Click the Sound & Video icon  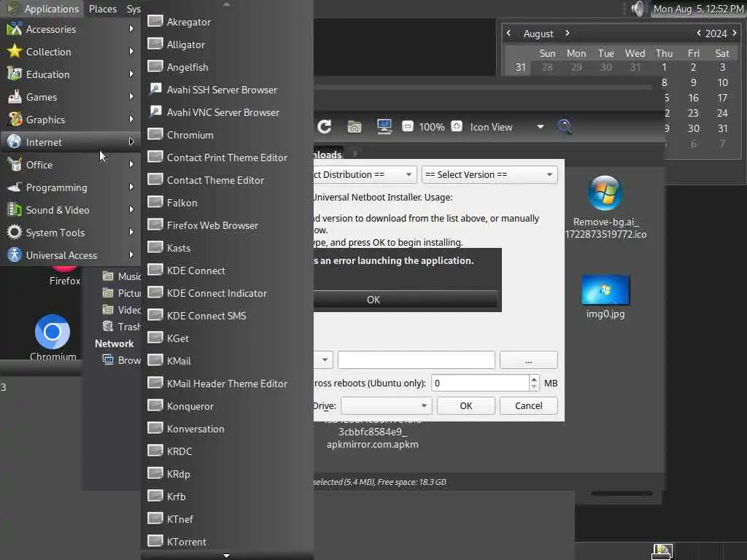15,209
